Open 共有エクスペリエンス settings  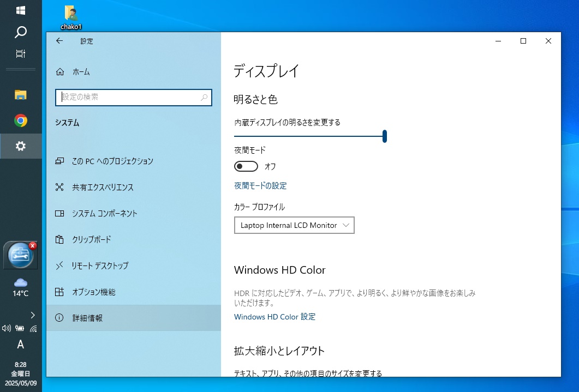point(134,188)
